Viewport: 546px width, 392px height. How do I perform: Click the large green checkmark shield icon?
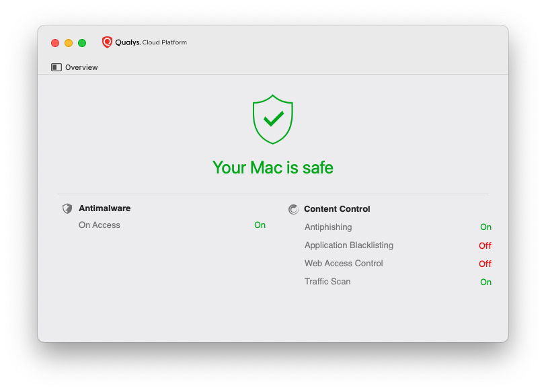(273, 119)
